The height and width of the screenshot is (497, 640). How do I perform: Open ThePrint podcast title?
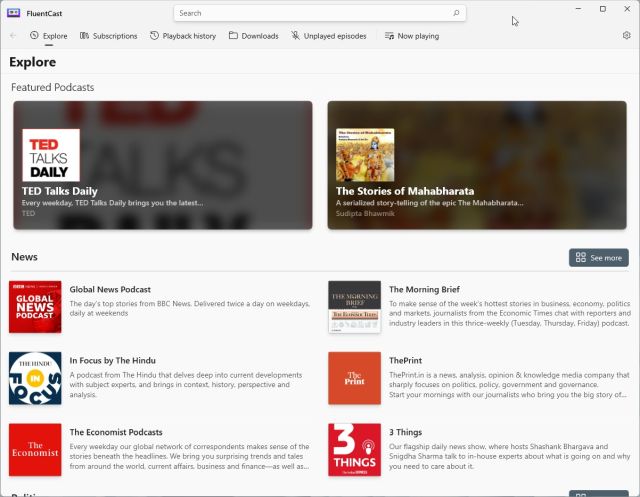point(405,360)
